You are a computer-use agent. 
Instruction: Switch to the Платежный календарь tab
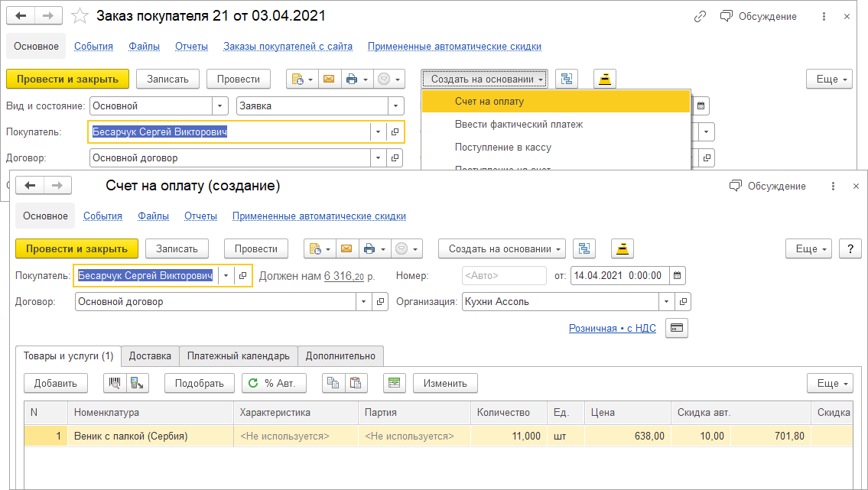[x=238, y=355]
